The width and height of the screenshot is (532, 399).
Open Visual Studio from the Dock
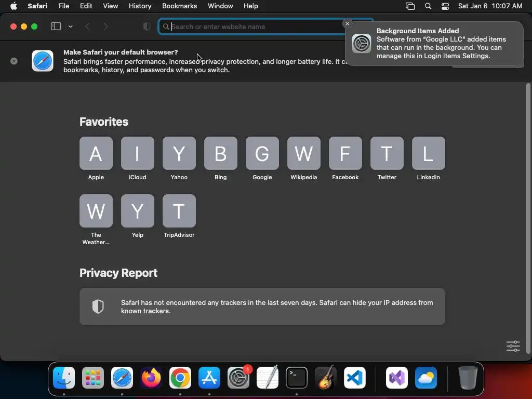396,378
